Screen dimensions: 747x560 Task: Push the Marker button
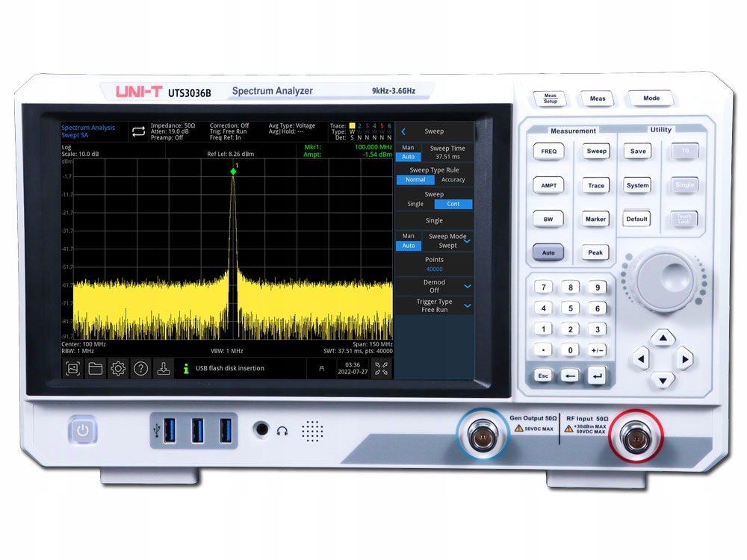[595, 219]
